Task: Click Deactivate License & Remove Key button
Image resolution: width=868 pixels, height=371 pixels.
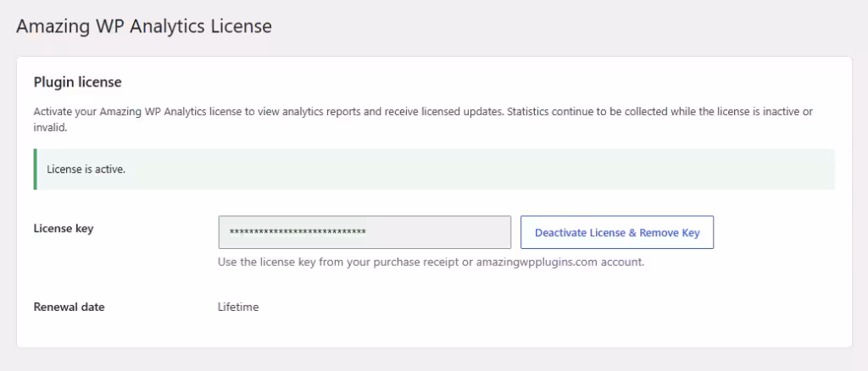Action: [x=617, y=232]
